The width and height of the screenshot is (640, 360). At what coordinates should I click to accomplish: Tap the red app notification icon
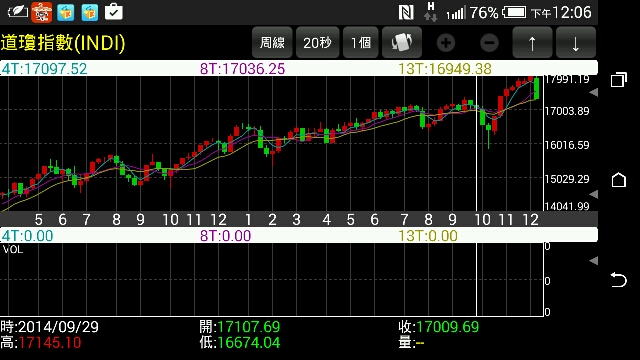click(x=42, y=13)
